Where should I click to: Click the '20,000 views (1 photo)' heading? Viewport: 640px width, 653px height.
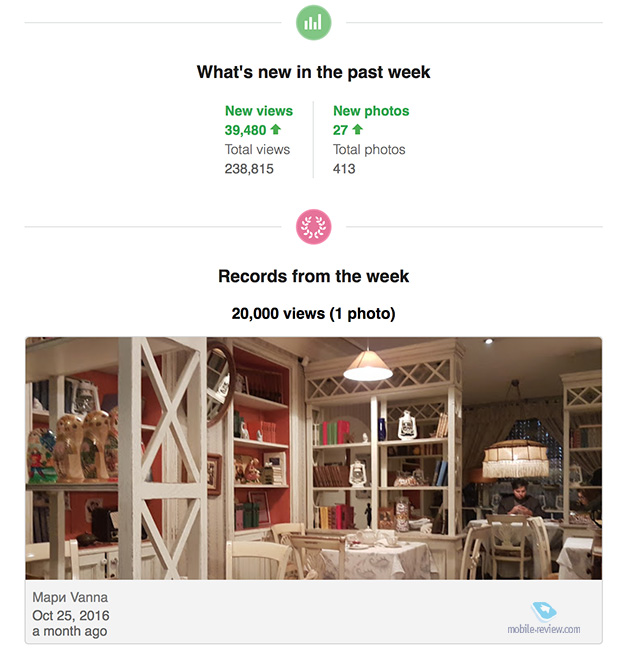coord(314,314)
